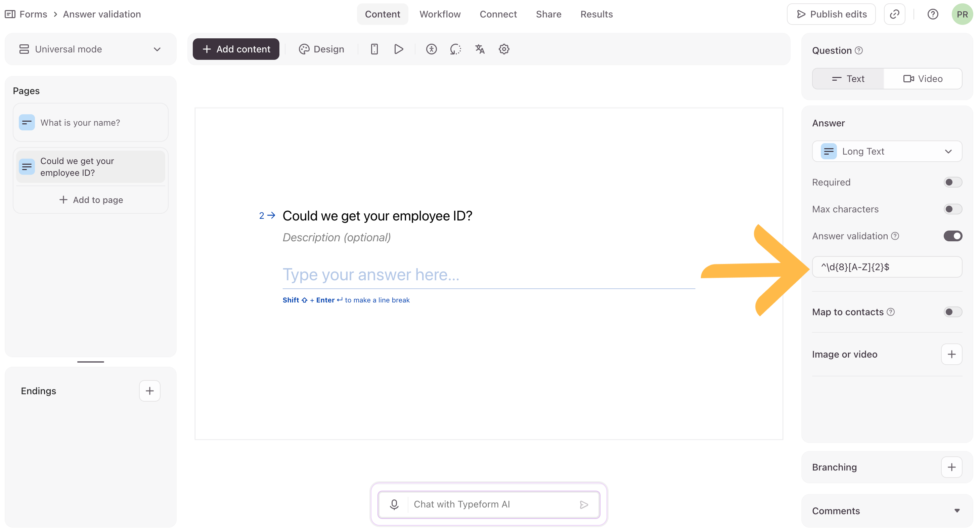Open form settings gear icon
The image size is (980, 531).
504,49
